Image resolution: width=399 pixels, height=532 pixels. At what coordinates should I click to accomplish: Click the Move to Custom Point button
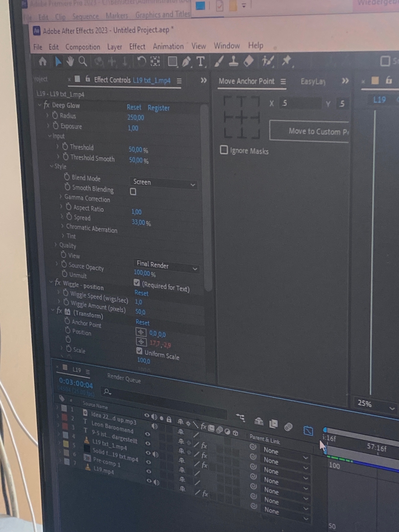coord(309,131)
